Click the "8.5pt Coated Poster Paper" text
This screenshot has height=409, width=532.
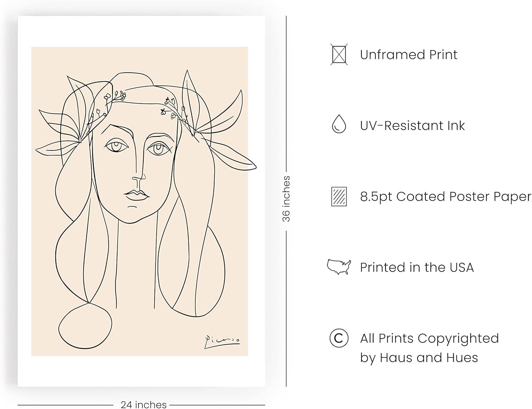pos(445,197)
